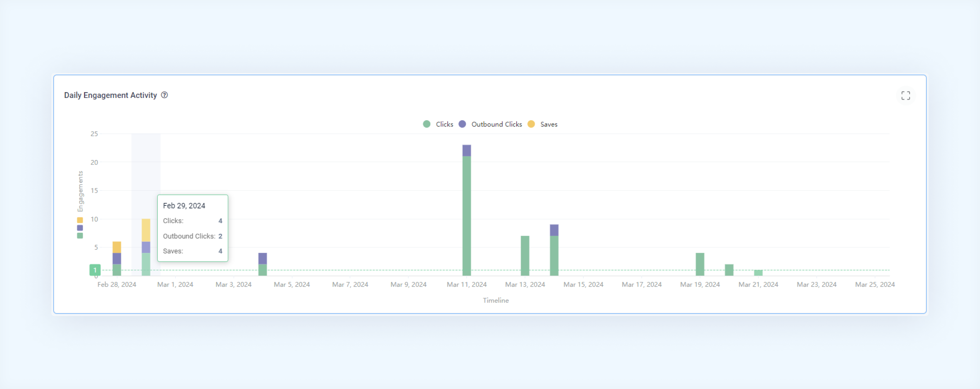Image resolution: width=980 pixels, height=389 pixels.
Task: Click the 'Mar 3, 2024' axis label
Action: pyautogui.click(x=234, y=284)
